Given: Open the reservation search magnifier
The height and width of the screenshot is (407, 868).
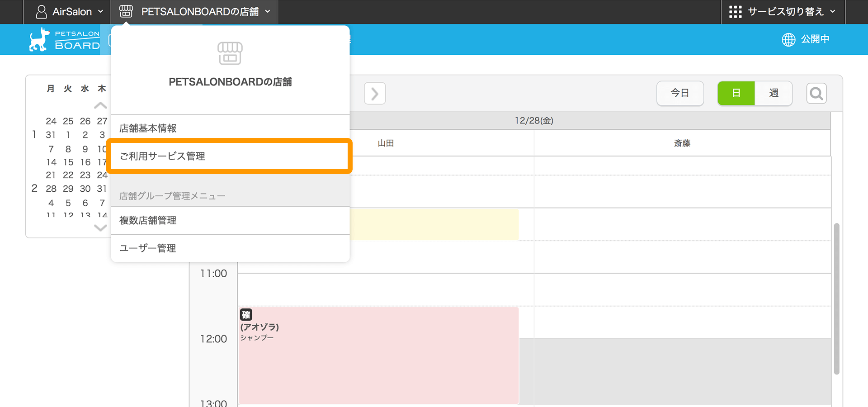Looking at the screenshot, I should point(816,94).
